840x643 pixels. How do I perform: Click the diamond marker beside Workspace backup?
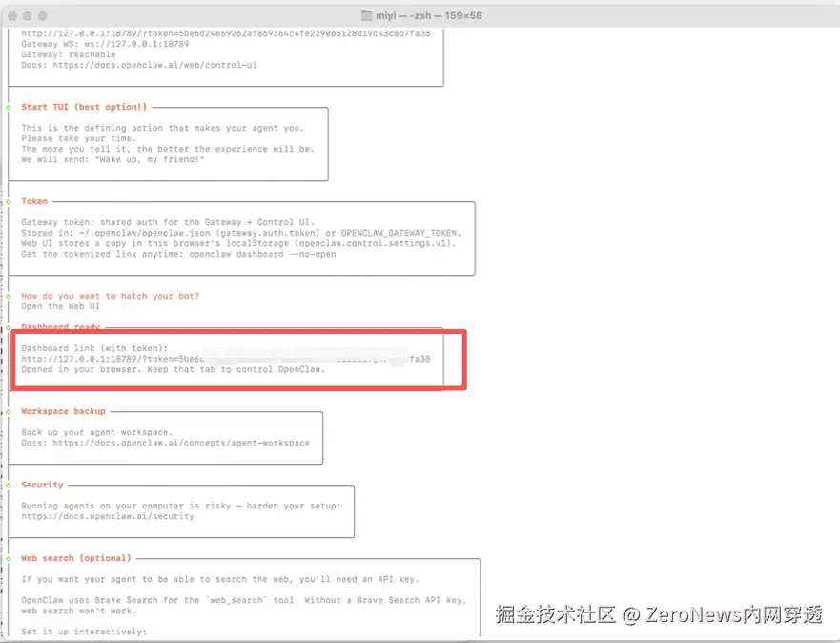(x=9, y=411)
